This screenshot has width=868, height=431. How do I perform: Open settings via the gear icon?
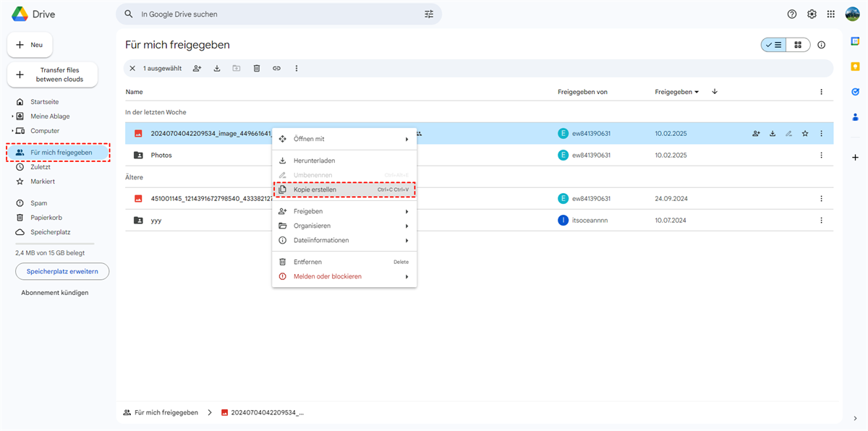click(812, 14)
